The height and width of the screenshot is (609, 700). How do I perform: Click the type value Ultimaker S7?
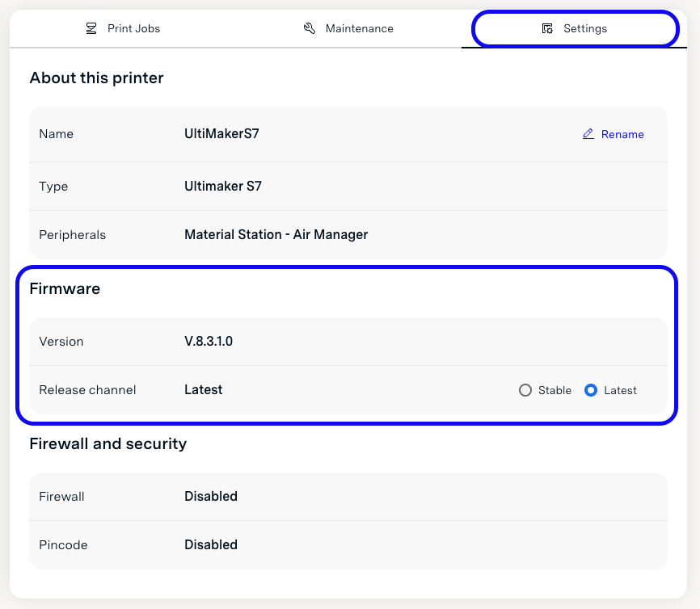[x=223, y=186]
